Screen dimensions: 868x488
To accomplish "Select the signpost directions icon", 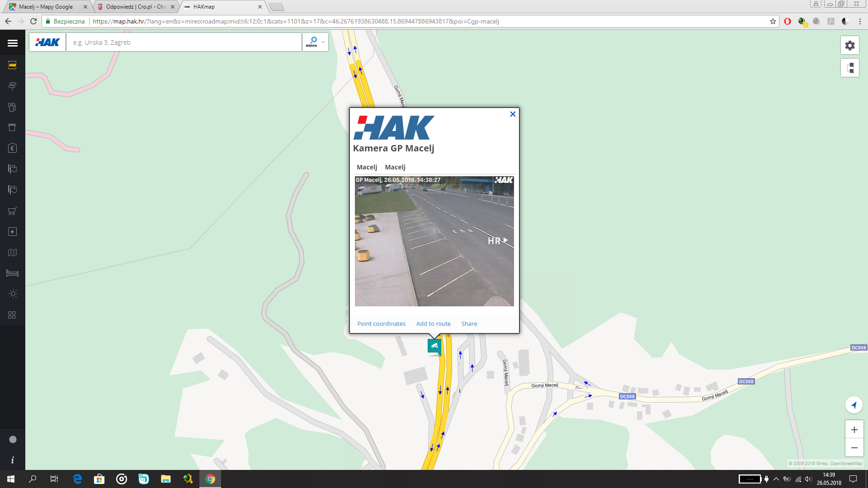I will click(x=13, y=86).
